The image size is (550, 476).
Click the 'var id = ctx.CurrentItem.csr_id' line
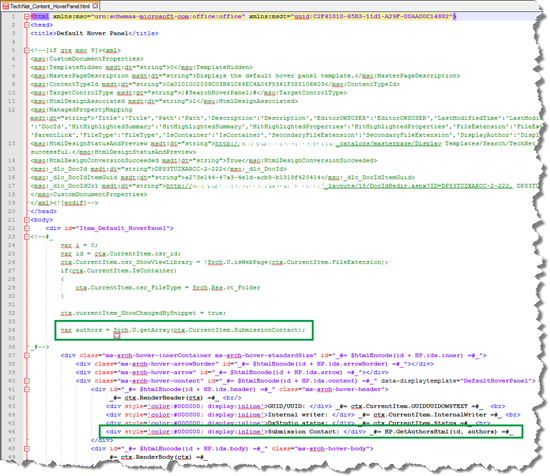point(121,254)
